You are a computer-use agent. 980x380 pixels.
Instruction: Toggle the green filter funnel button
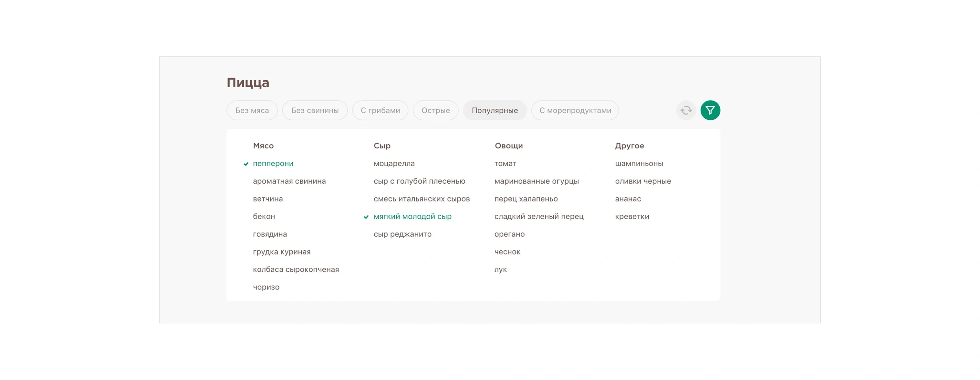(x=710, y=110)
